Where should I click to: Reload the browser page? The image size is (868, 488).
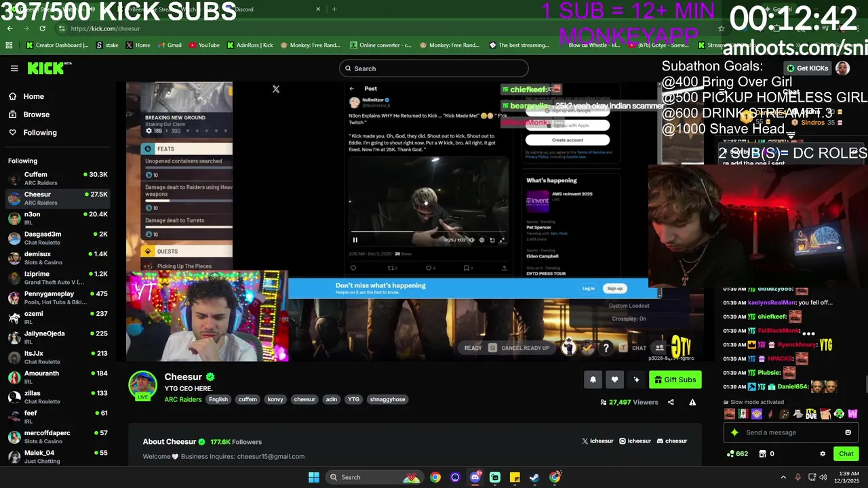tap(42, 28)
